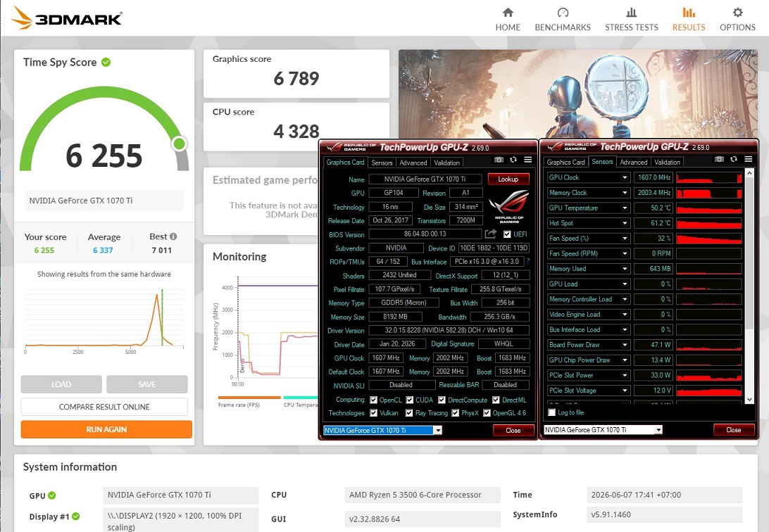Enable the Log to file checkbox
This screenshot has height=532, width=769.
click(x=551, y=412)
